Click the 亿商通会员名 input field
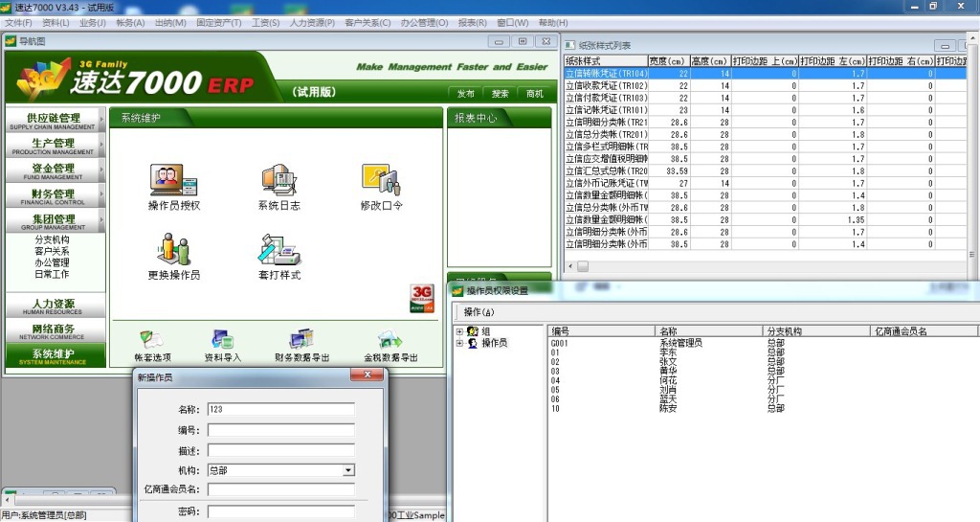This screenshot has width=980, height=522. 281,489
